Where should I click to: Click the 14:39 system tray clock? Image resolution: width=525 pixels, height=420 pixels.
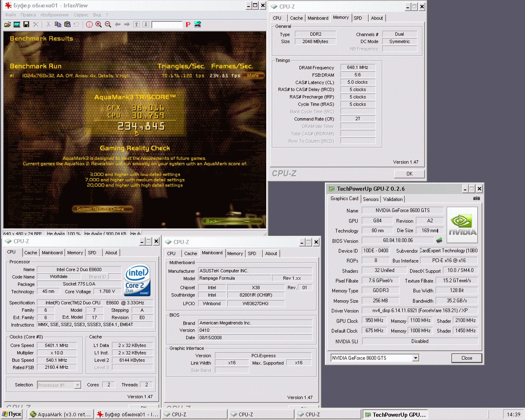513,414
